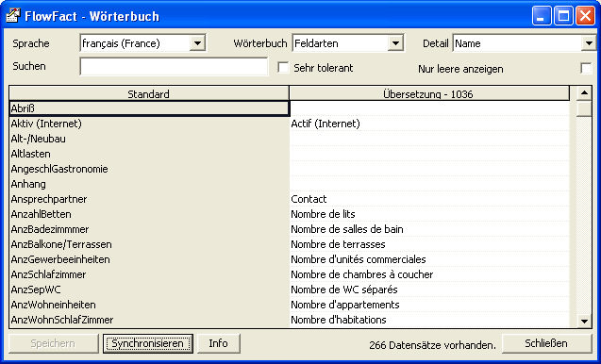Screen dimensions: 601x364
Task: Open the Sprache language dropdown
Action: pos(197,43)
